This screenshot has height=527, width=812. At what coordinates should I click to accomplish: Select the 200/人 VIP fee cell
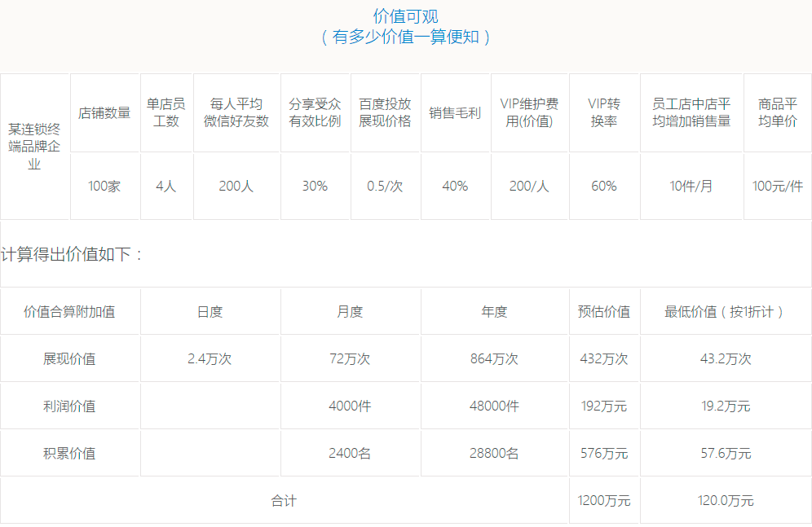pyautogui.click(x=529, y=187)
